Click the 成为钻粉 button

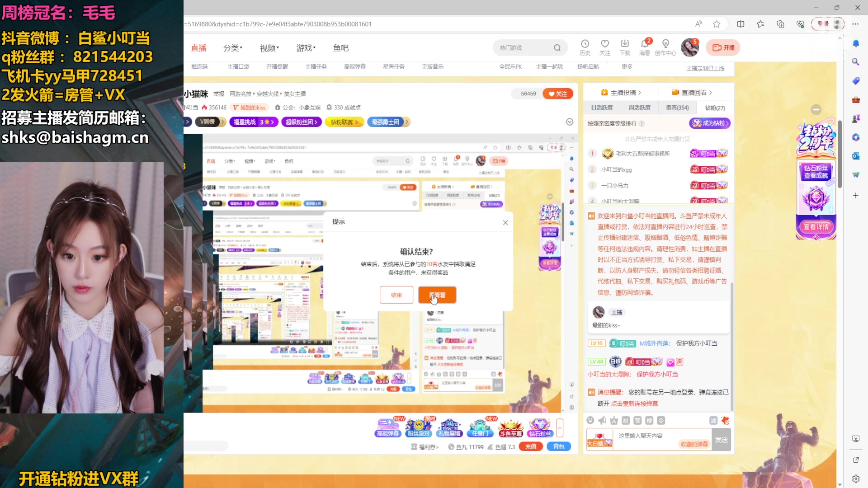[x=710, y=123]
